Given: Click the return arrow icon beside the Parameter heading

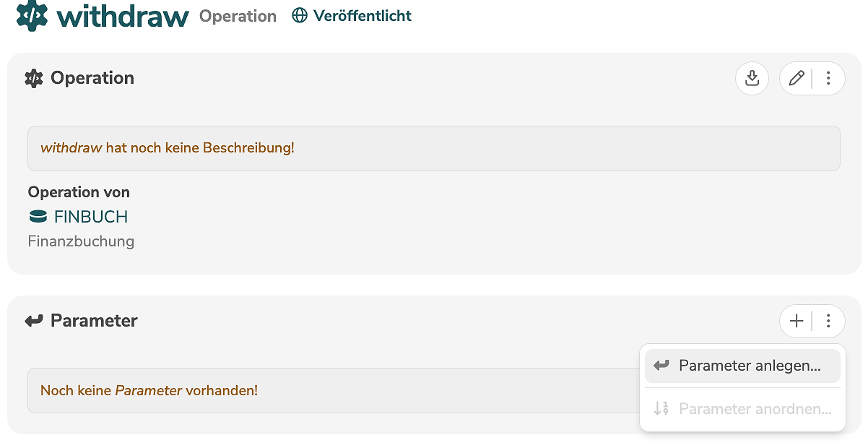Looking at the screenshot, I should [34, 321].
